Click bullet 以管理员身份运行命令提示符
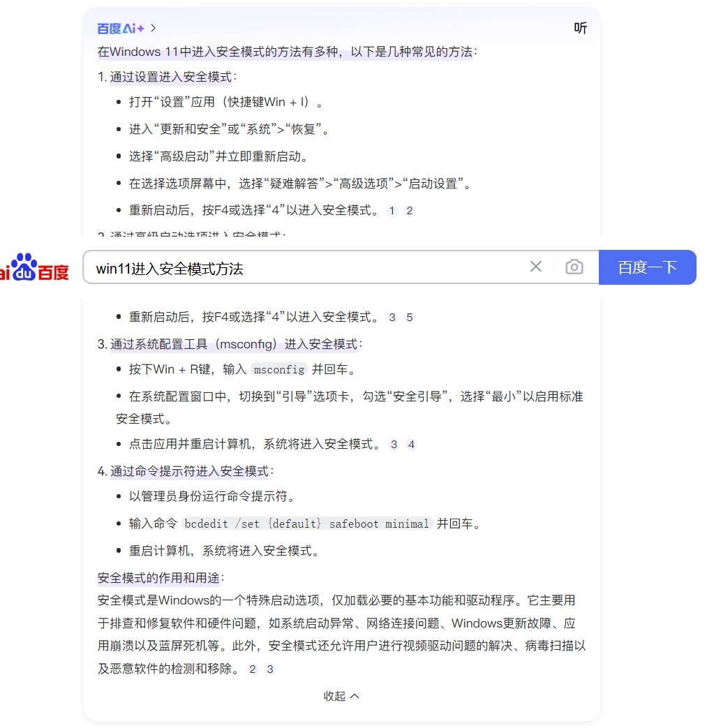Viewport: 707px width, 728px height. pos(213,497)
